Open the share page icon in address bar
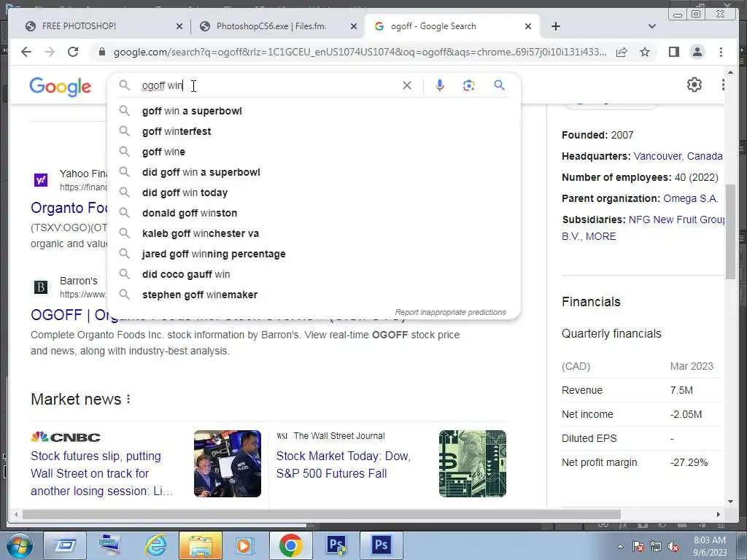 622,52
